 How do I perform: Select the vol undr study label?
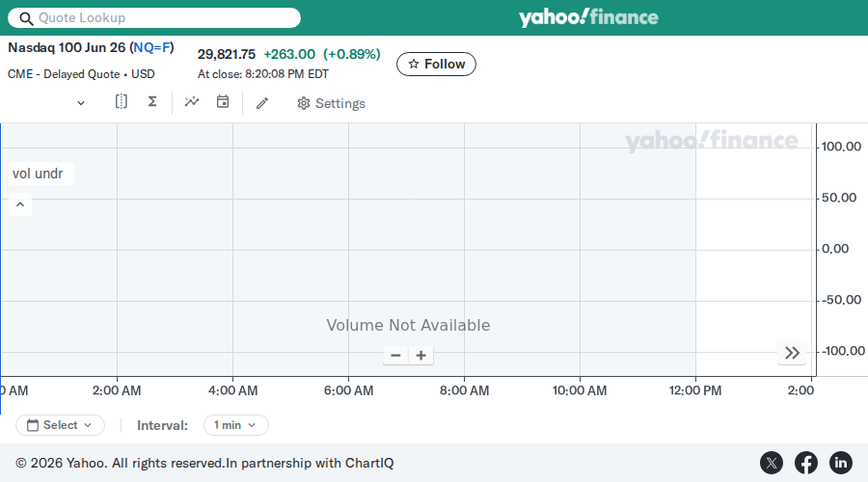click(x=38, y=174)
